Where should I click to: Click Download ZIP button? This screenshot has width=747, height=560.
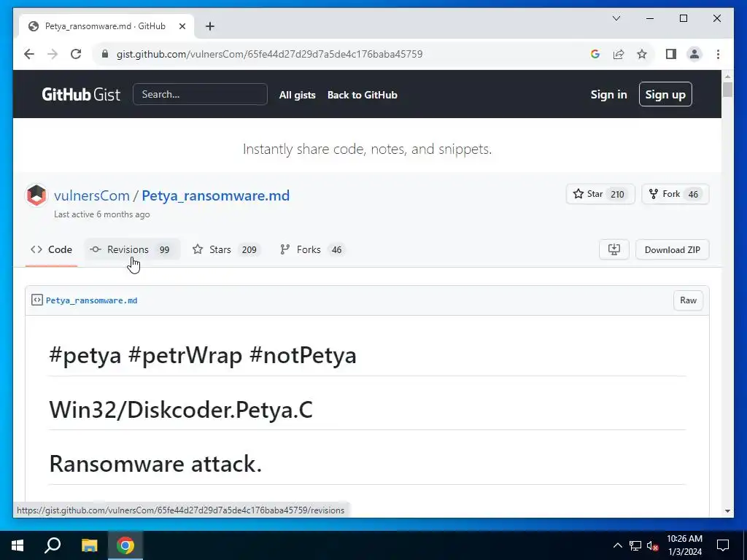coord(672,249)
